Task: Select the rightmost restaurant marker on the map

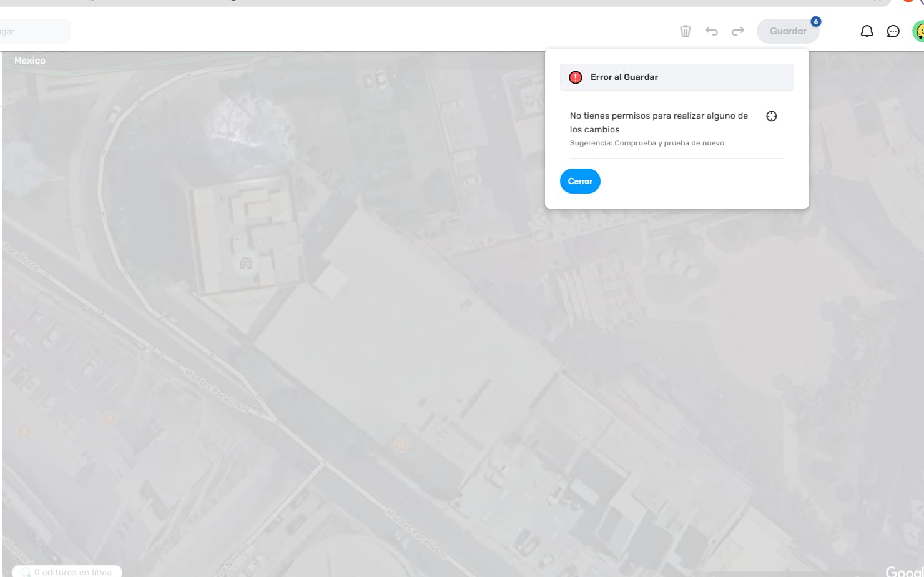Action: click(x=400, y=445)
